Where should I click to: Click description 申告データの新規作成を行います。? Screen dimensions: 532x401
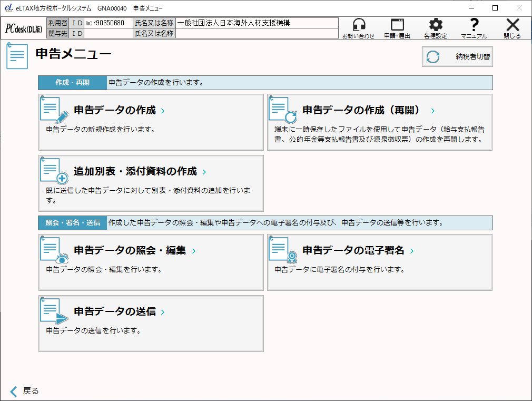pyautogui.click(x=101, y=130)
